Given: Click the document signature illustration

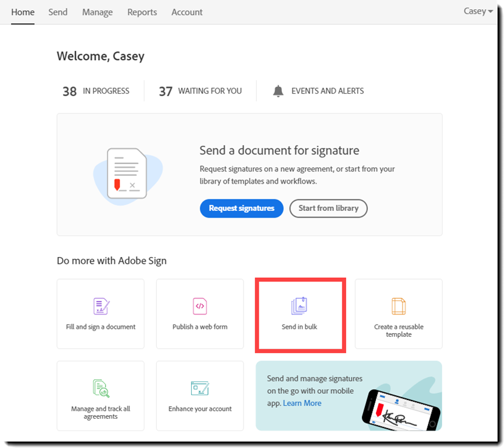Looking at the screenshot, I should click(x=128, y=176).
